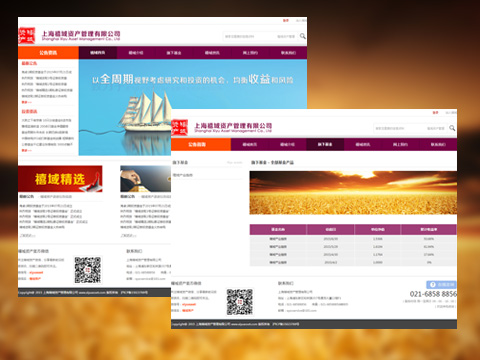
Task: Click the red more link under the first sidebar news list
Action: [27, 102]
